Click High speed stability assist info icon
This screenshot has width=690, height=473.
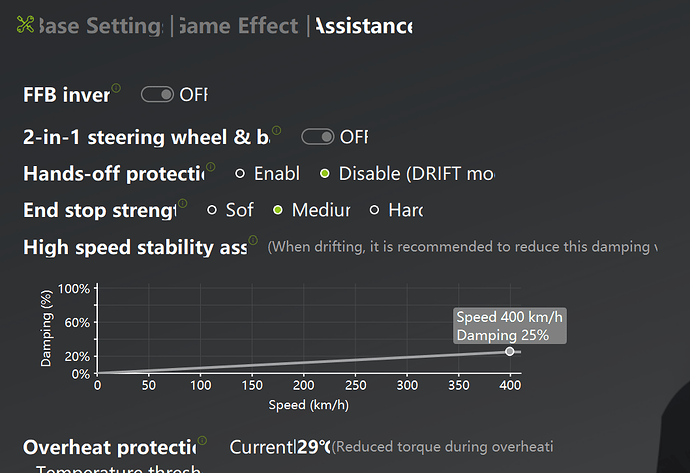click(254, 240)
